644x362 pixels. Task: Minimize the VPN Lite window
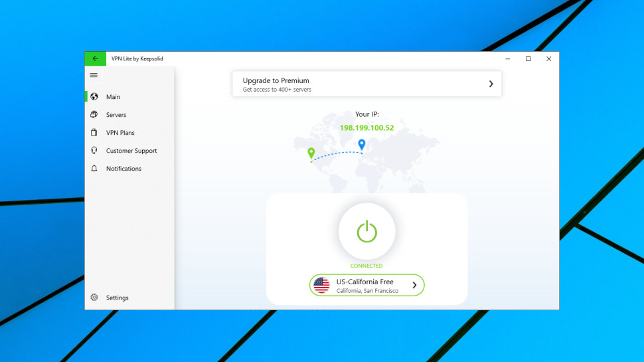coord(508,58)
